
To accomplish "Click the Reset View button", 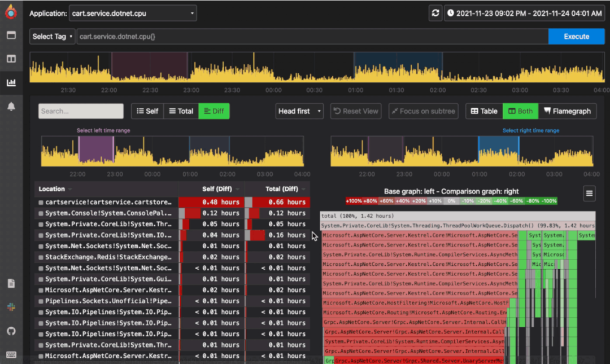I will [355, 111].
